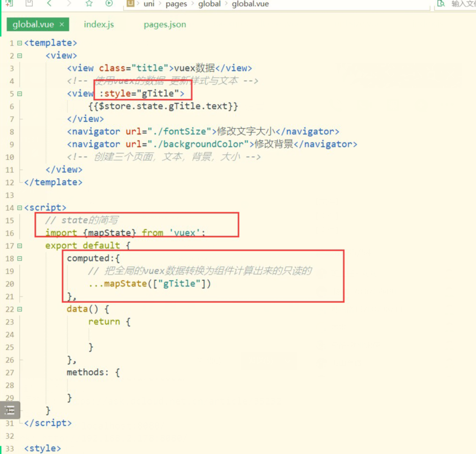Image resolution: width=476 pixels, height=454 pixels.
Task: Click the text 'vuex数据' on line 3
Action: point(194,68)
